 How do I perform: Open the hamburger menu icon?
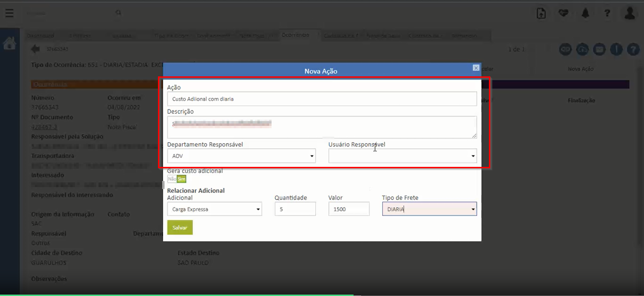9,13
